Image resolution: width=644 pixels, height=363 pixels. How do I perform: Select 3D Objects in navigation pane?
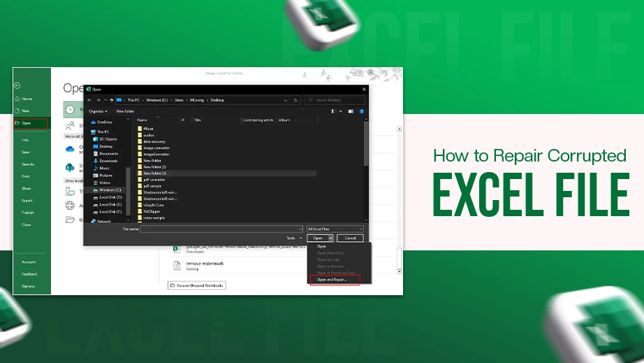[x=105, y=139]
